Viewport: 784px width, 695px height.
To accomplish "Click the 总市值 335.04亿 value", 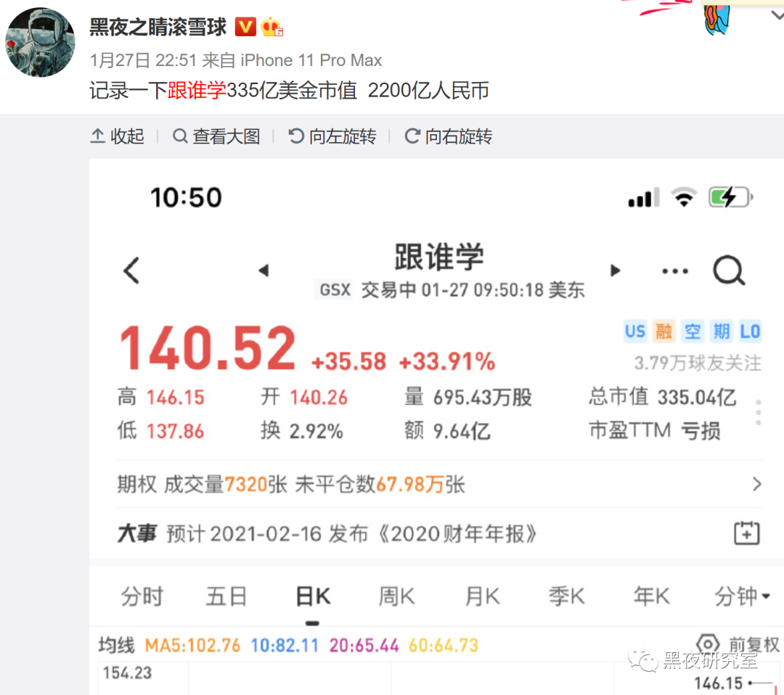I will 663,398.
